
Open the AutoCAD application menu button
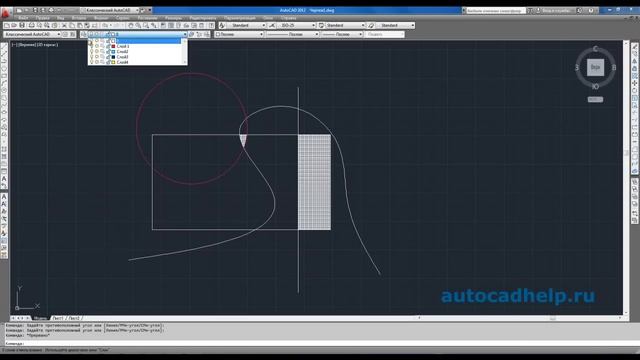point(5,13)
